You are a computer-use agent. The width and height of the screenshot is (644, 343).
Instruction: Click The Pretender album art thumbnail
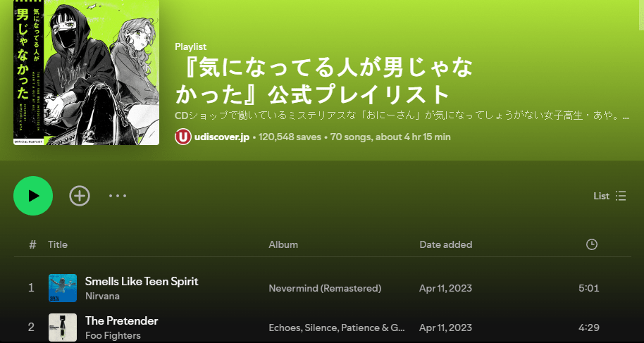pos(63,328)
